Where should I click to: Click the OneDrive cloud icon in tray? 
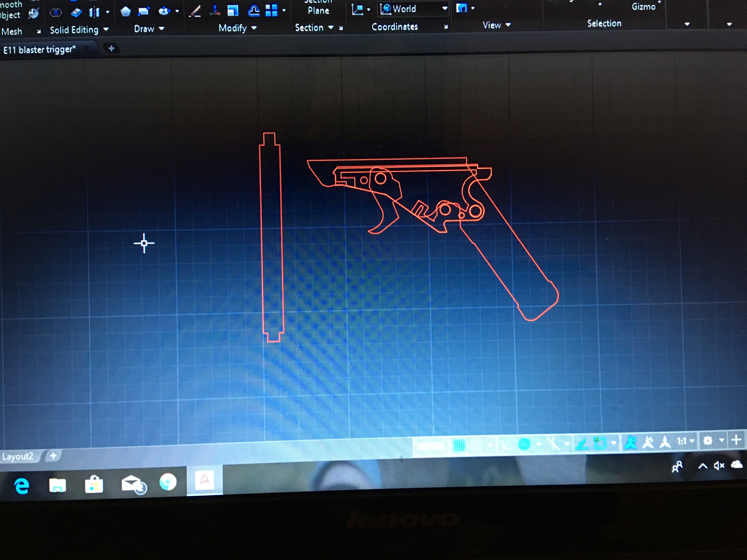[x=737, y=465]
